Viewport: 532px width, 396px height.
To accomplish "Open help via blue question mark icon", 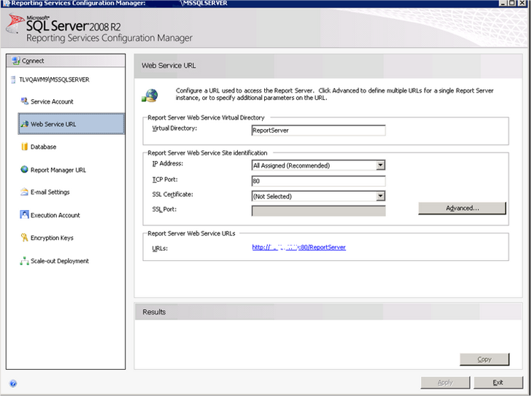I will [x=13, y=384].
